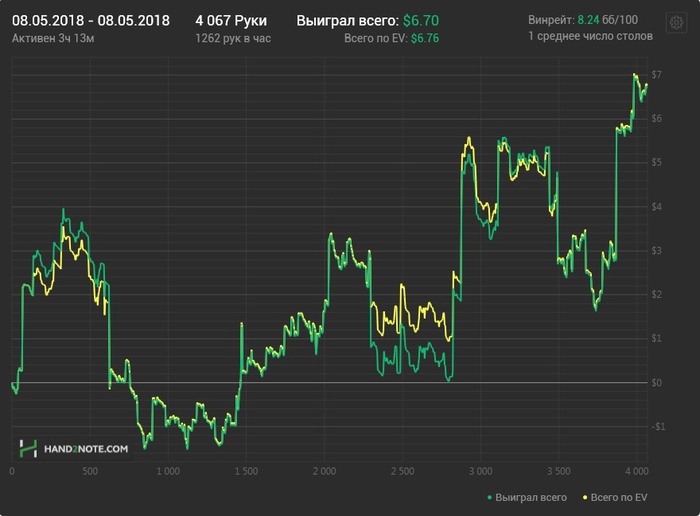The height and width of the screenshot is (516, 700).
Task: Click the 2 000 x-axis label
Action: [325, 471]
